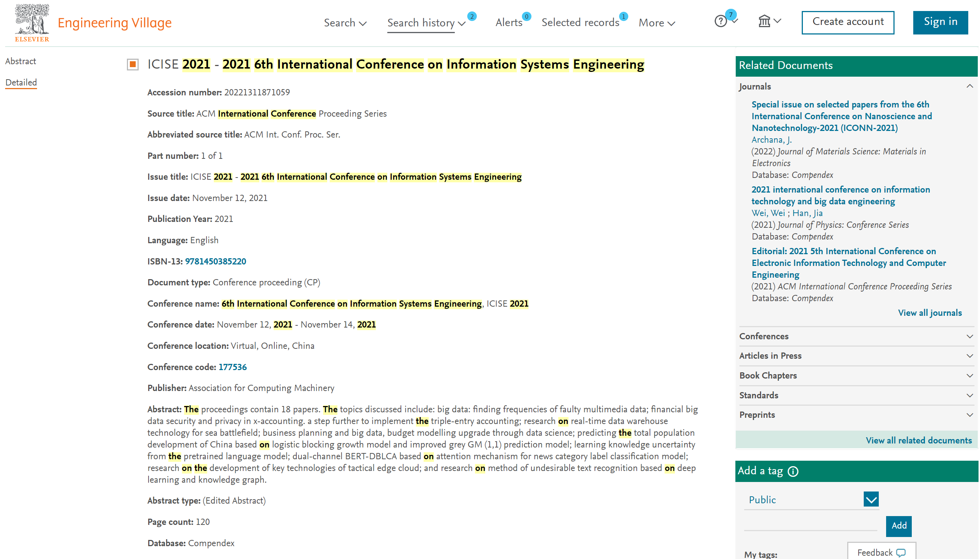The width and height of the screenshot is (980, 559).
Task: Open the Alerts menu item
Action: (x=509, y=23)
